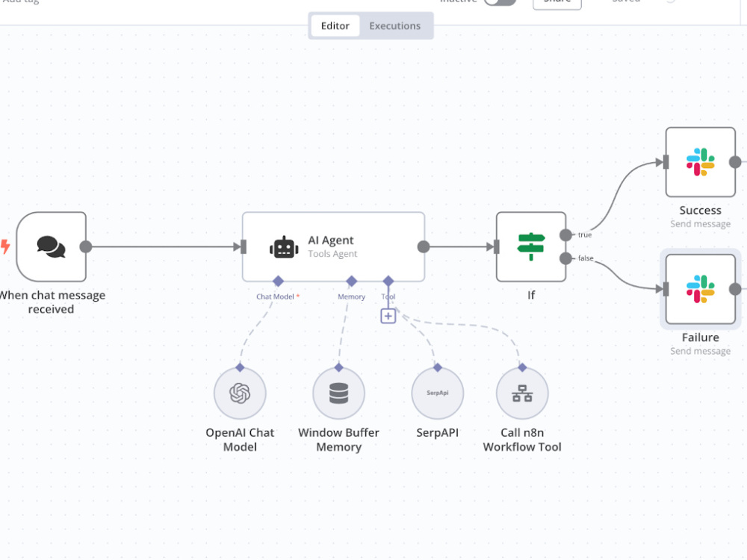The height and width of the screenshot is (560, 747).
Task: Click the diamond connector atop Call n8n Workflow Tool
Action: [522, 367]
